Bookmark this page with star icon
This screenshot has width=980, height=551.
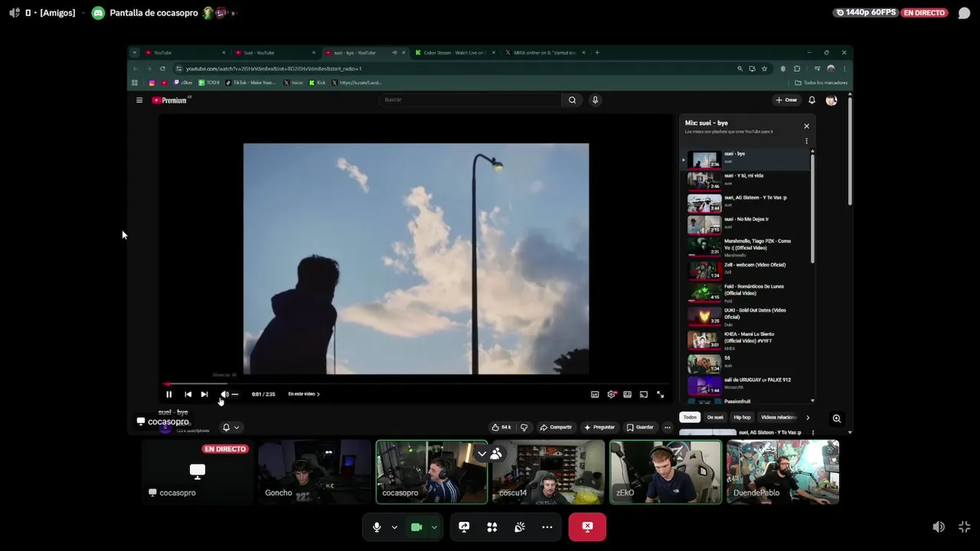coord(764,68)
